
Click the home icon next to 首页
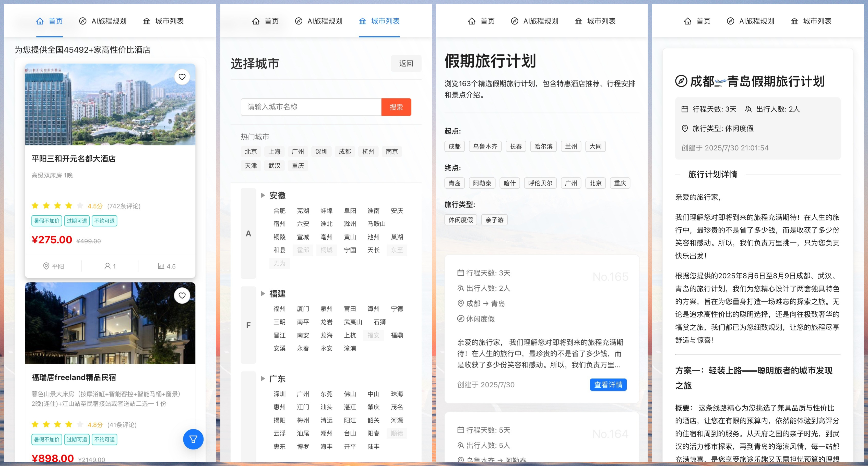(40, 21)
